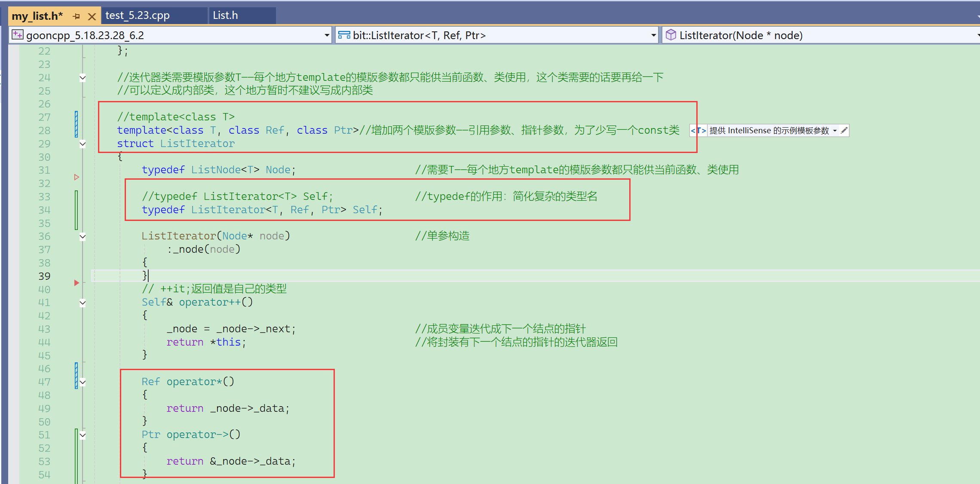Edit IntelliSense template arguments with pencil icon

coord(844,130)
